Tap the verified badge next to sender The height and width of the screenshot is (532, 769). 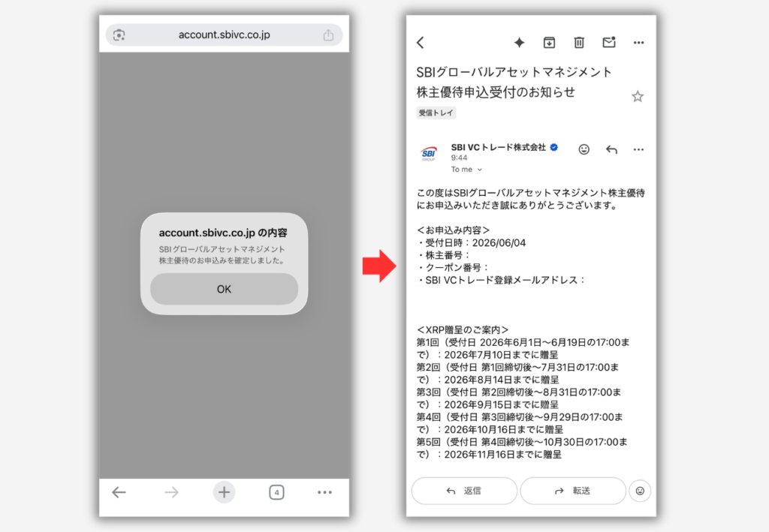[554, 147]
